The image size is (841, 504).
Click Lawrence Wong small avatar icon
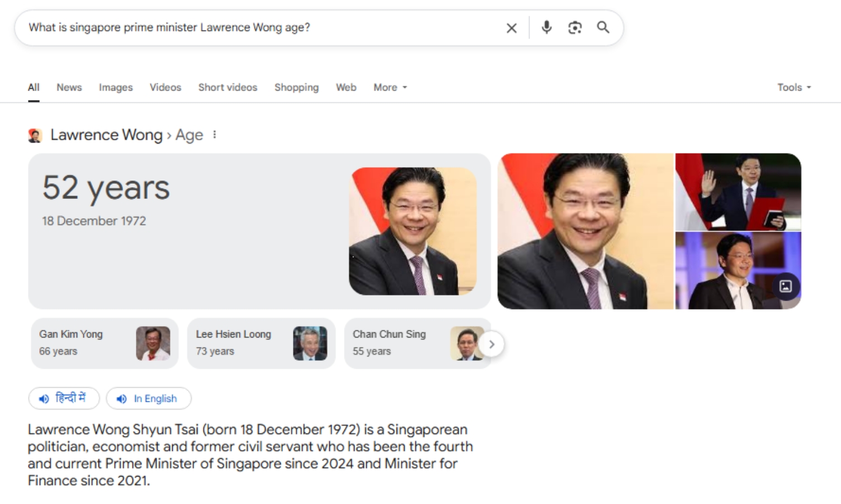pyautogui.click(x=35, y=135)
